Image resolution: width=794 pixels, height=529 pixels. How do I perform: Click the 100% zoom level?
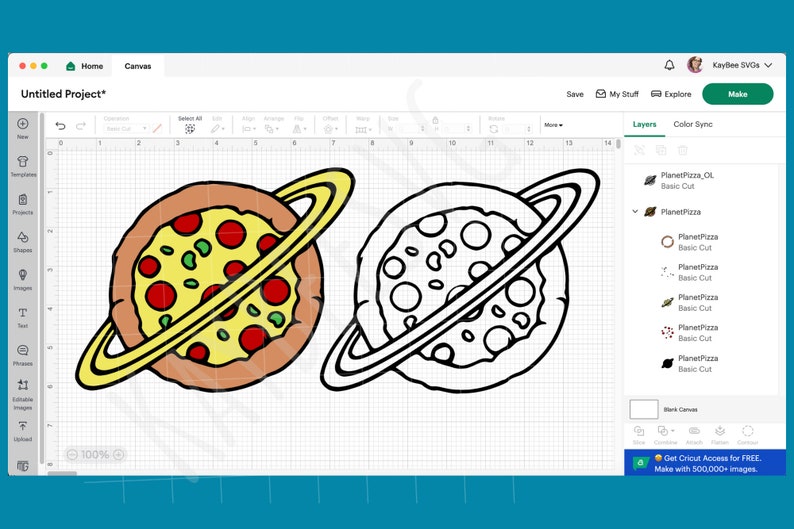pyautogui.click(x=95, y=455)
